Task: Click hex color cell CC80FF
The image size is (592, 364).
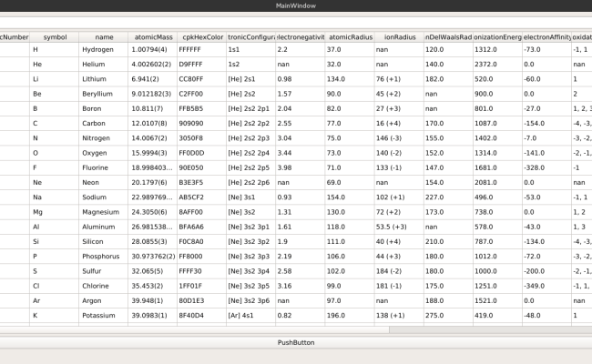Action: (202, 79)
